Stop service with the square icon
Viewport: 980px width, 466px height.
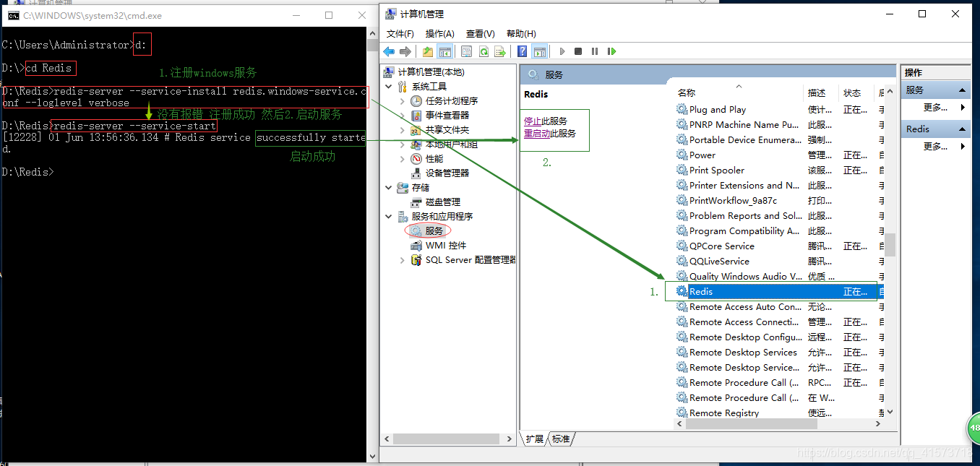point(578,51)
